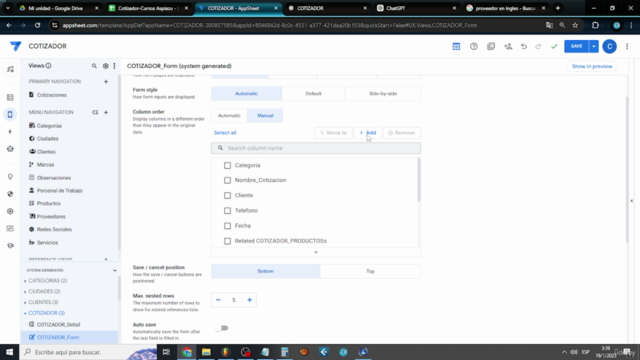Open Categorias view in menu navigation
Viewport: 640px width, 360px height.
49,126
